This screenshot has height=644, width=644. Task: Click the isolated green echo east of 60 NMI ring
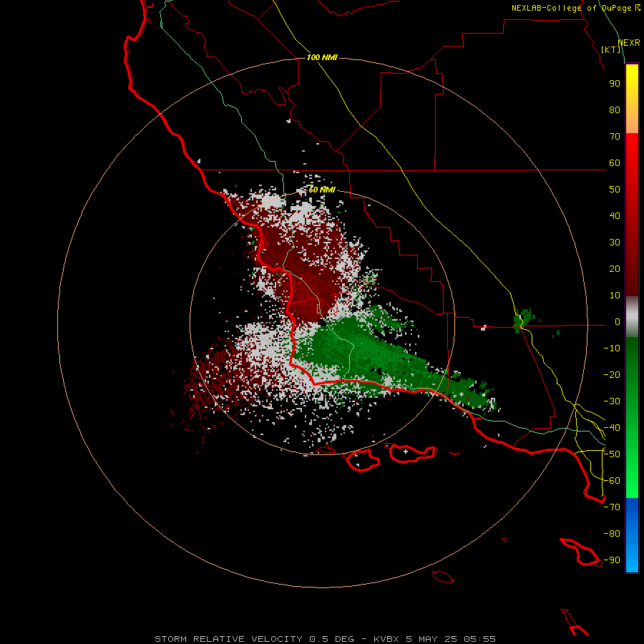click(522, 320)
